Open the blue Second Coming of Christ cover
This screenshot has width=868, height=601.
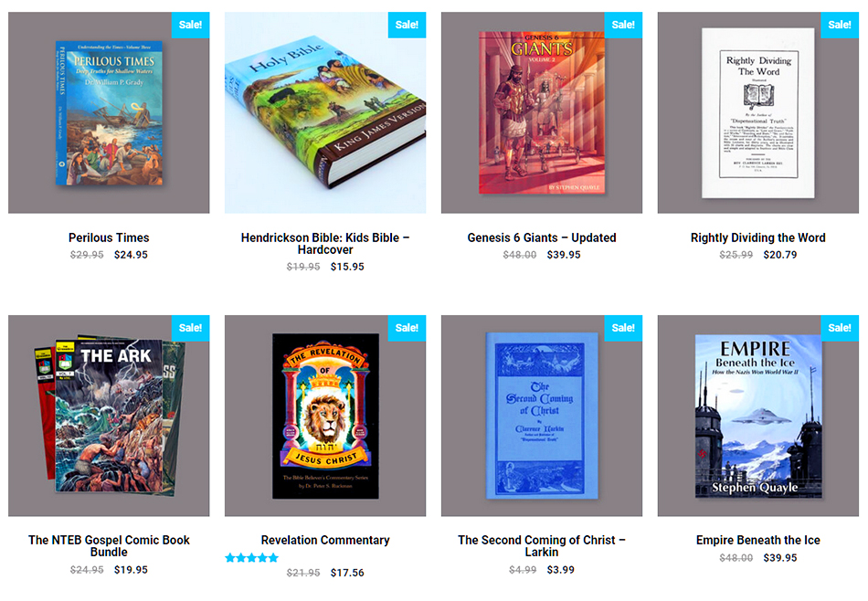[x=542, y=416]
